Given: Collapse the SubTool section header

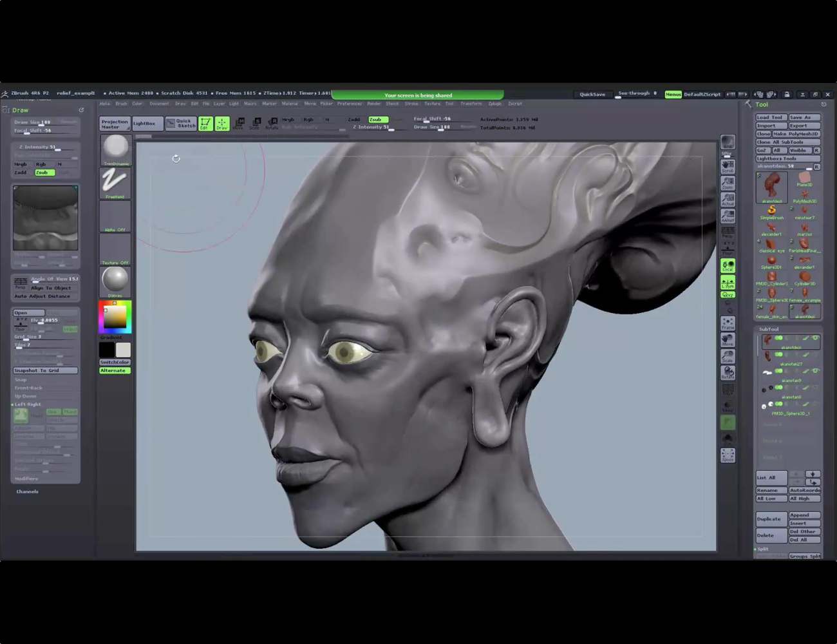Looking at the screenshot, I should pos(769,329).
